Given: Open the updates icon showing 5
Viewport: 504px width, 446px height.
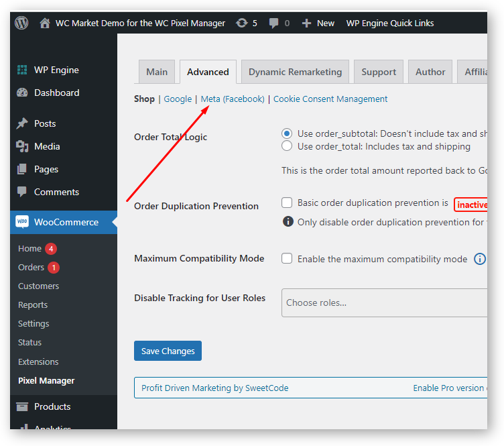Looking at the screenshot, I should [242, 23].
